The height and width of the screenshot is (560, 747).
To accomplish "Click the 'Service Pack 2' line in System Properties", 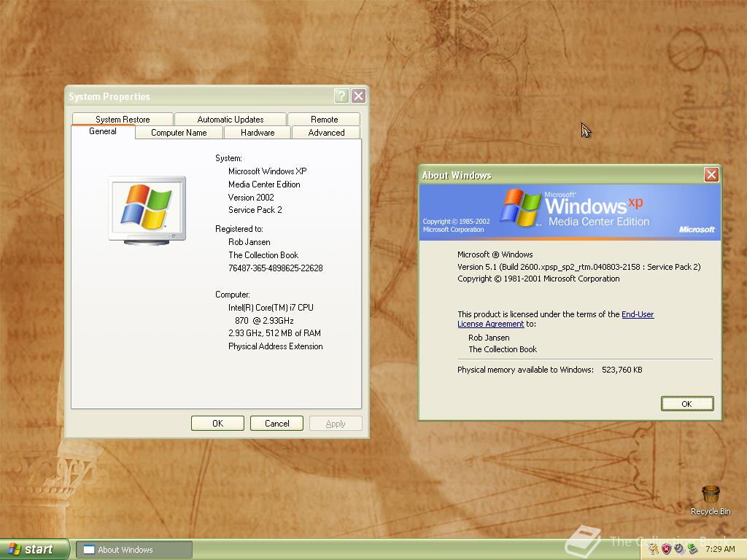I will (x=255, y=210).
